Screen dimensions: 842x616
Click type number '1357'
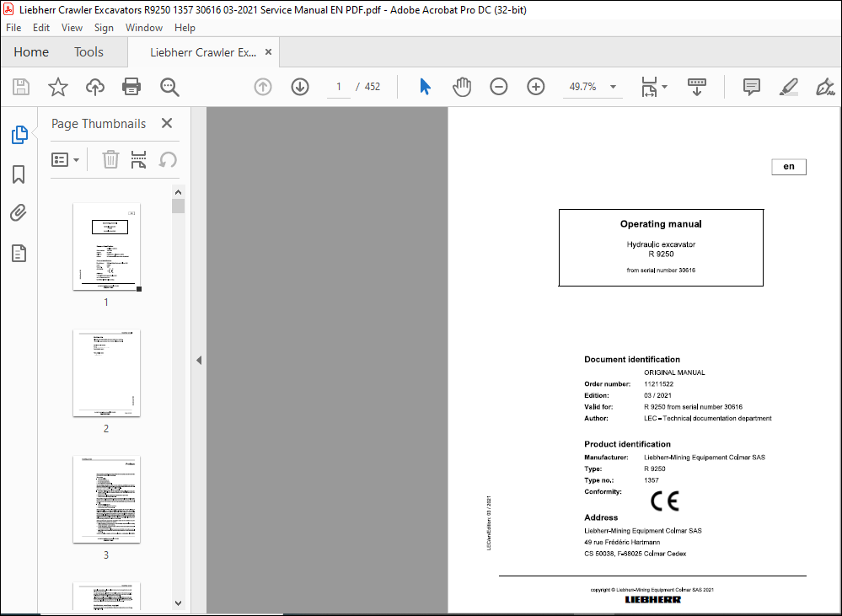coord(651,480)
